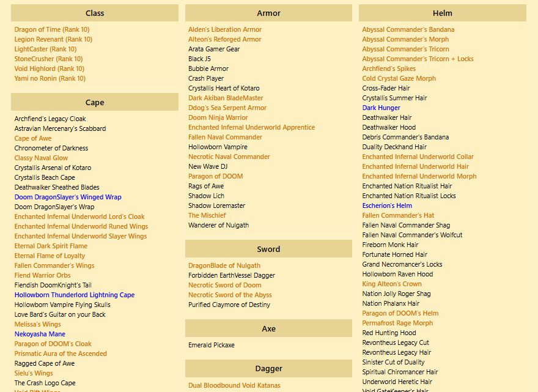Click the Cape of Awe link

point(33,138)
